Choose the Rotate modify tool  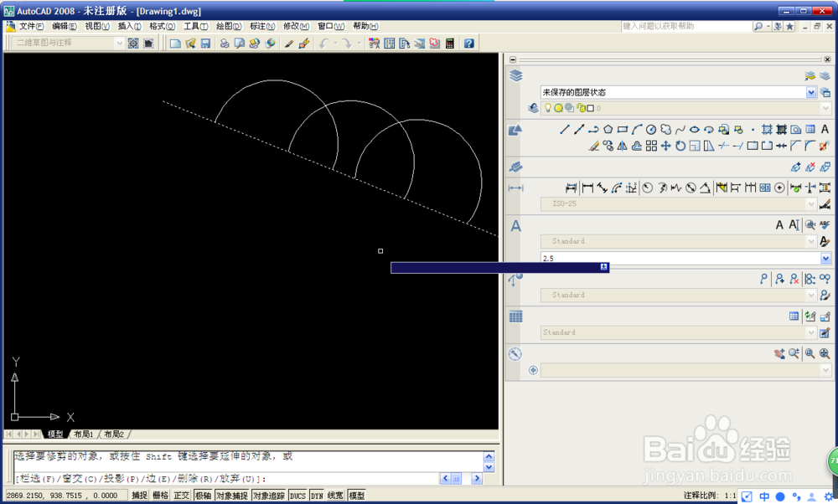(680, 146)
